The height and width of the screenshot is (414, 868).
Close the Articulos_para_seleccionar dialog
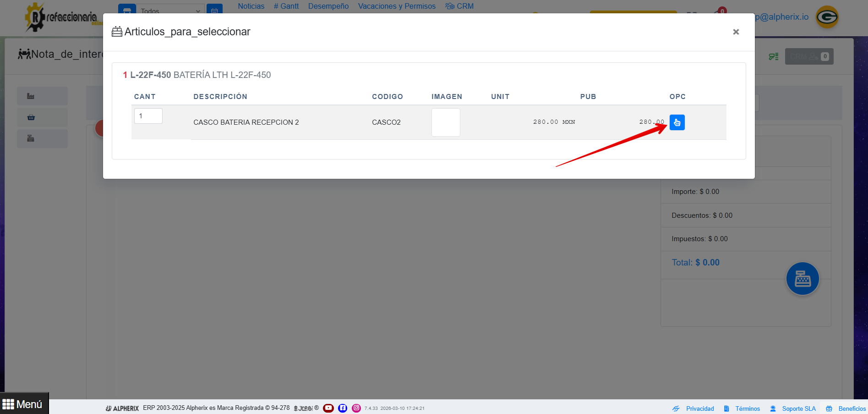point(736,32)
